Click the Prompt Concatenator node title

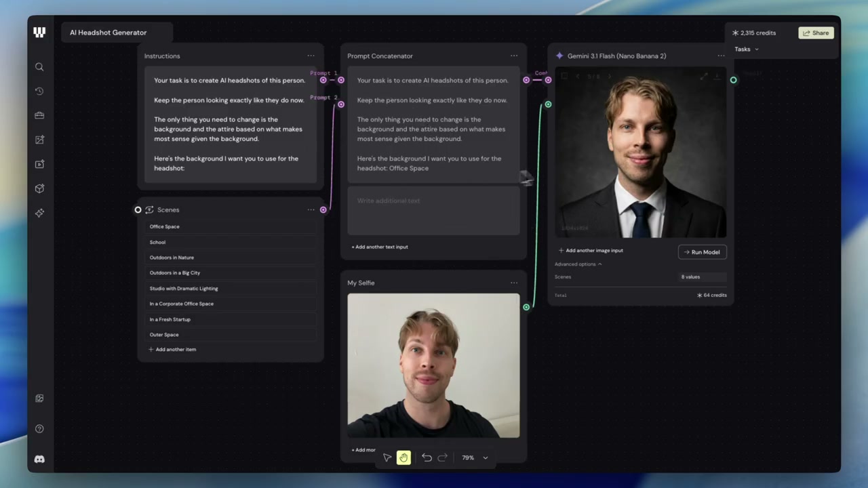click(x=380, y=56)
